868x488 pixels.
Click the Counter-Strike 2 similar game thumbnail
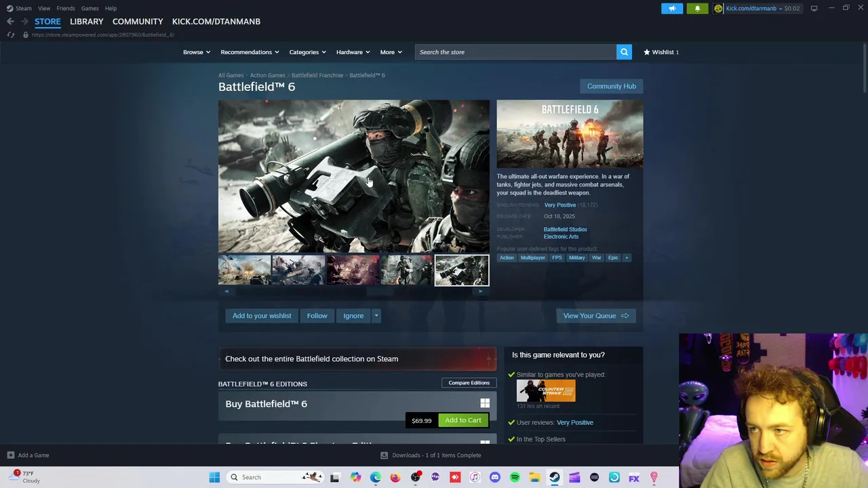click(546, 391)
